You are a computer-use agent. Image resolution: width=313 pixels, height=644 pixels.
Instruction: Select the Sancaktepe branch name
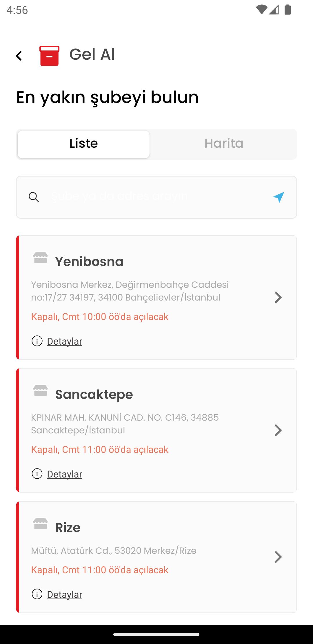(x=94, y=395)
